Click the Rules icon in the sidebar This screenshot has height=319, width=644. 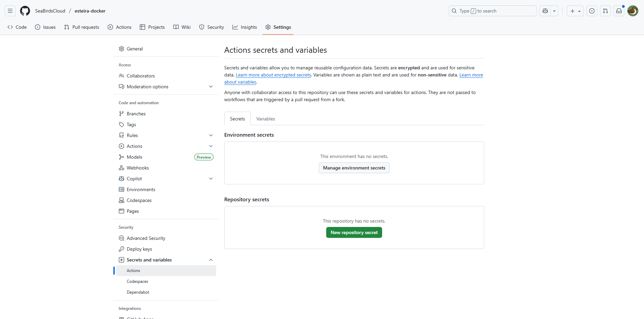[x=121, y=135]
